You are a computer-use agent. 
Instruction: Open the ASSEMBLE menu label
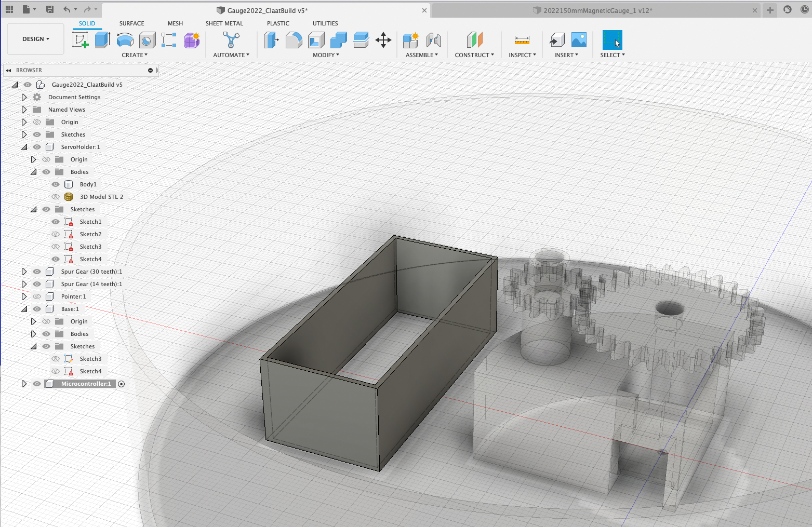click(x=421, y=55)
